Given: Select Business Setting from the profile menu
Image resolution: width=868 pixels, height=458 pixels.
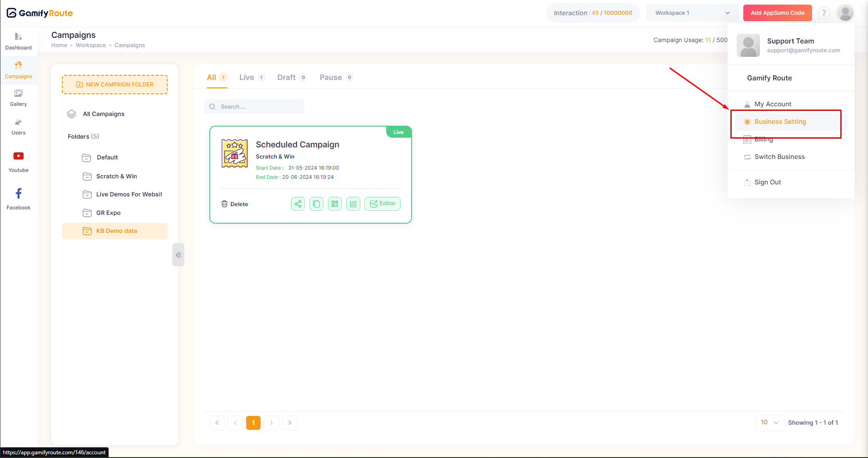Looking at the screenshot, I should [x=780, y=122].
